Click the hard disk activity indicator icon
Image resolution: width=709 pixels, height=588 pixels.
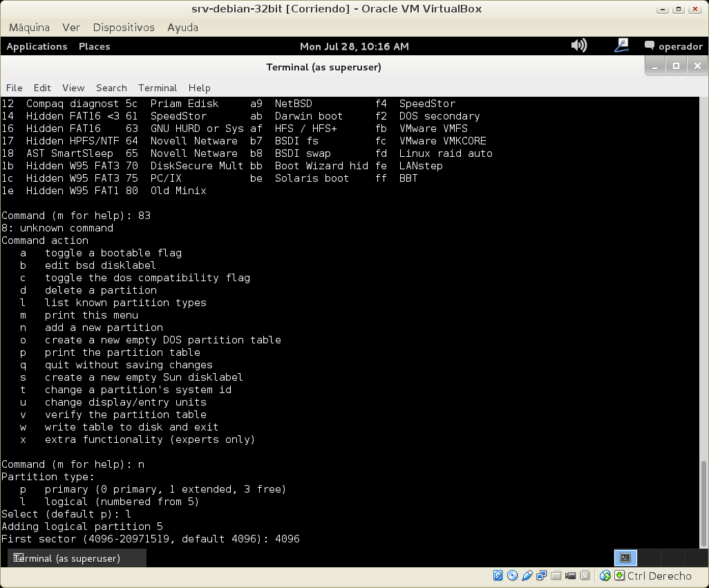tap(498, 576)
